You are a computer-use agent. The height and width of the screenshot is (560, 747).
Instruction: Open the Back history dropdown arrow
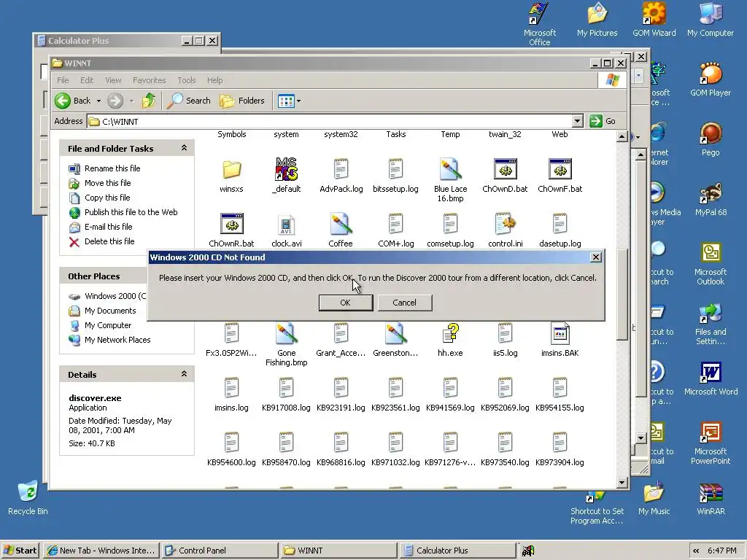coord(98,101)
